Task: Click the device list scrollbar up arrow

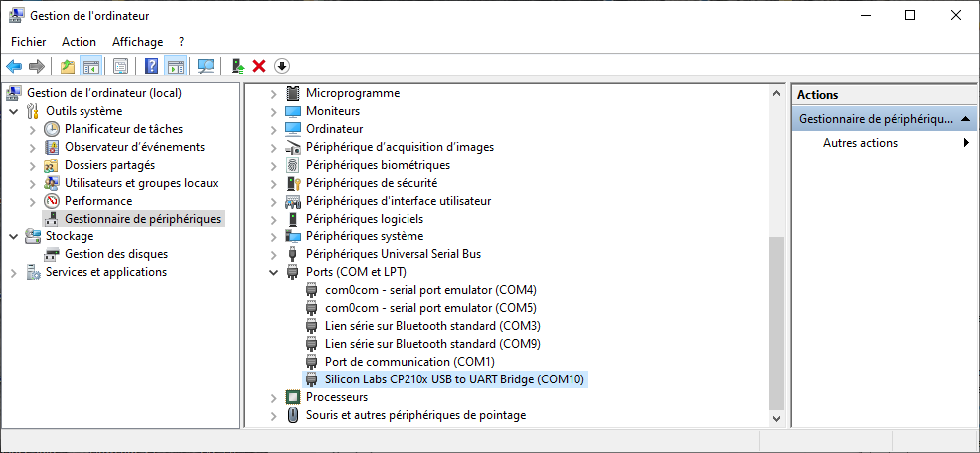Action: (776, 92)
